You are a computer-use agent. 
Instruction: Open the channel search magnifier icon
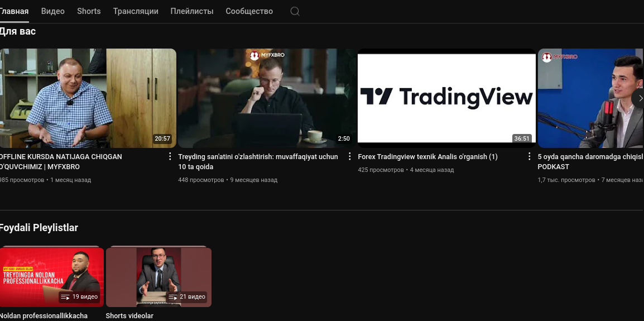295,11
